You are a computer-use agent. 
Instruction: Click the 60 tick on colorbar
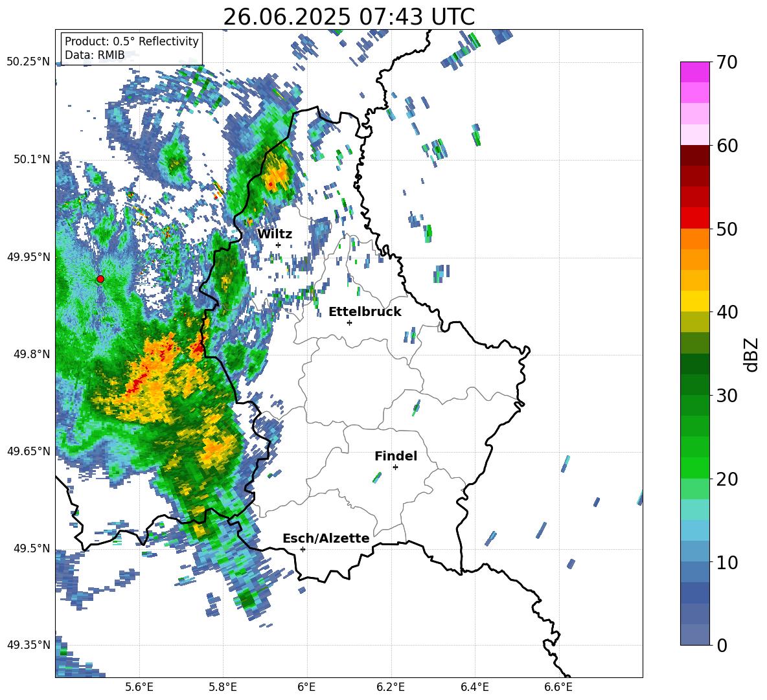727,146
